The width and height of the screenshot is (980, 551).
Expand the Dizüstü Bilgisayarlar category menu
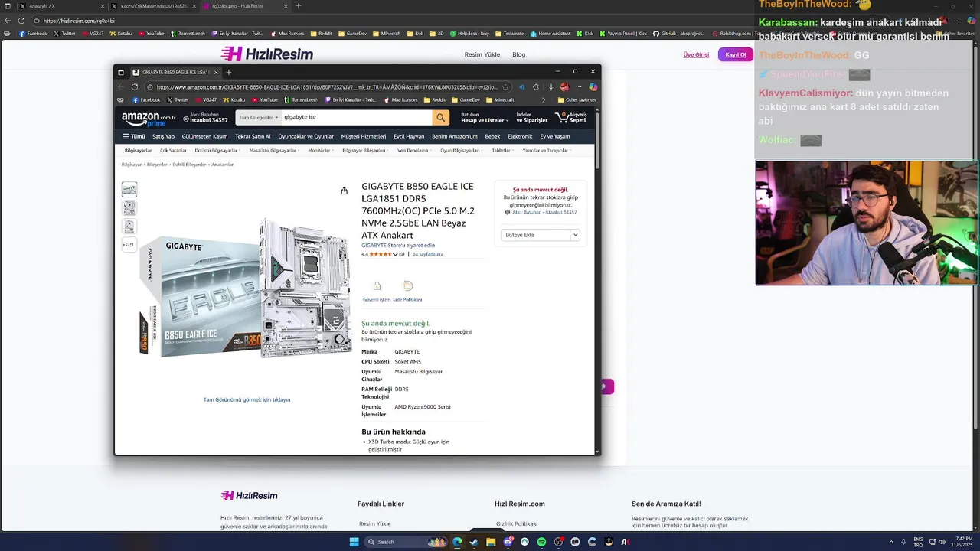click(217, 151)
